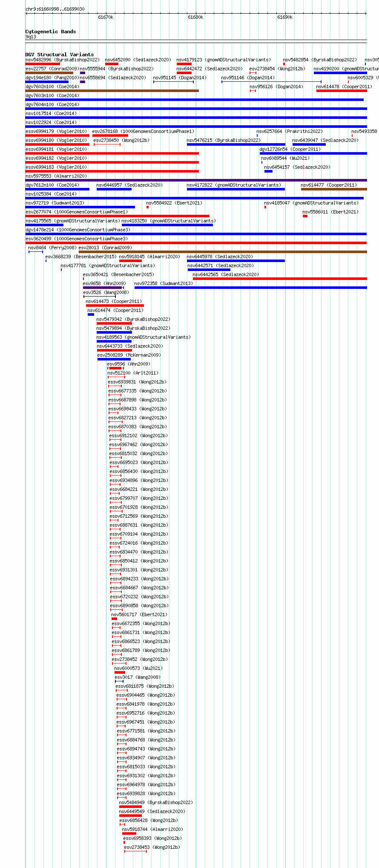Select nsv5484949 (ByrskaBishop2022) variant
Viewport: 379px width, 868px height.
(156, 803)
